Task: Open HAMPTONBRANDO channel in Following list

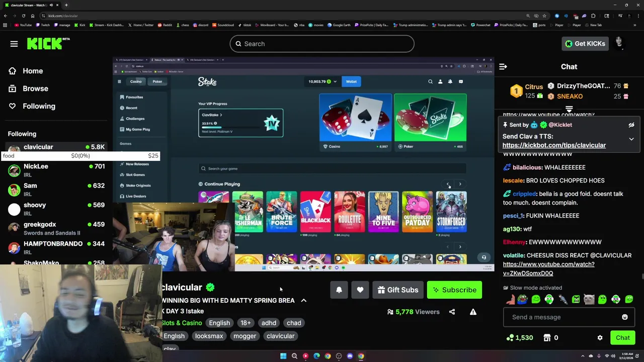Action: click(56, 247)
